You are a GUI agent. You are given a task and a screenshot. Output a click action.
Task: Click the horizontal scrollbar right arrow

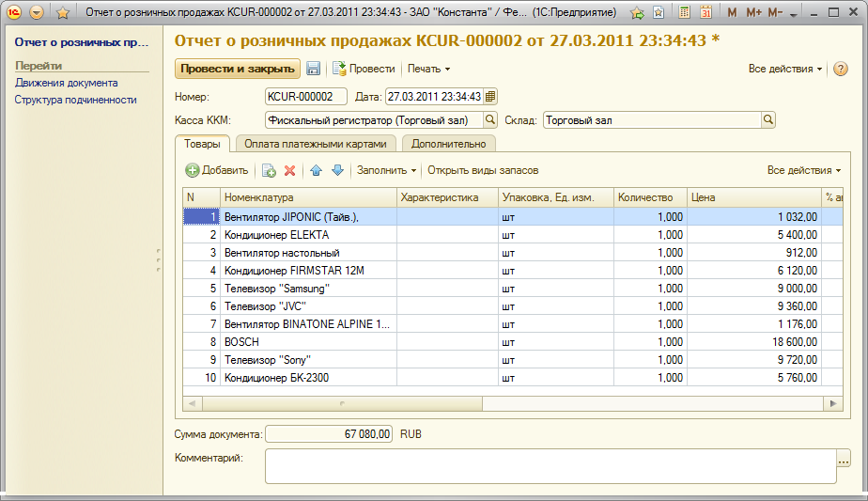click(833, 403)
